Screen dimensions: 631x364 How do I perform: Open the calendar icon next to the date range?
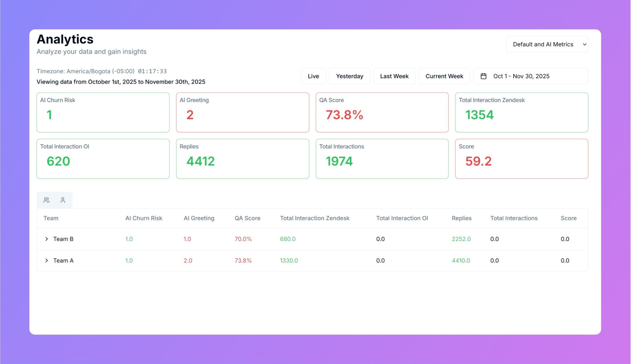click(x=484, y=76)
